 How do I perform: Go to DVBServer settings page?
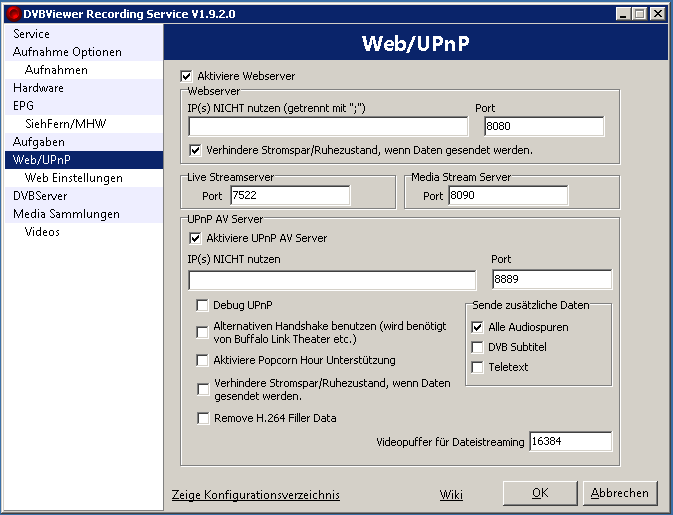point(40,196)
